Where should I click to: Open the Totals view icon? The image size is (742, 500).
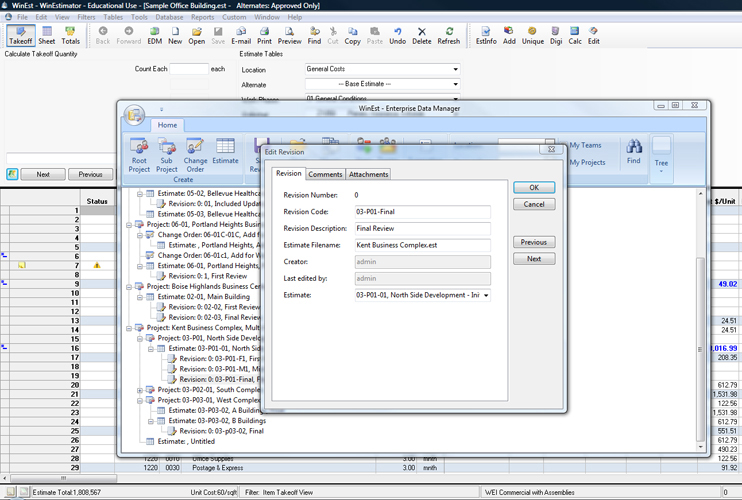(x=71, y=35)
